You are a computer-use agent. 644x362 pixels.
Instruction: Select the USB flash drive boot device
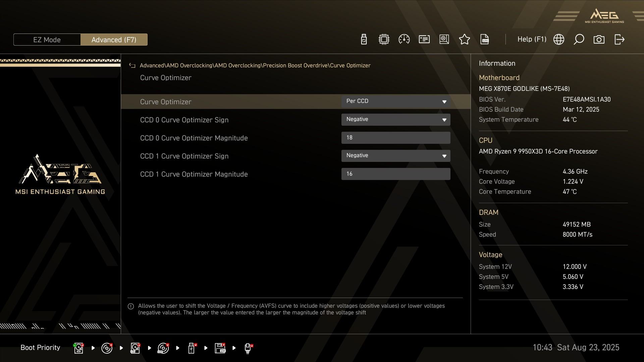(192, 348)
